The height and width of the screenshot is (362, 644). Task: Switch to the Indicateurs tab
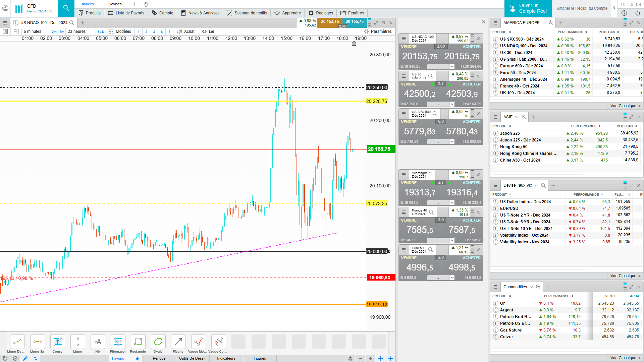click(226, 358)
